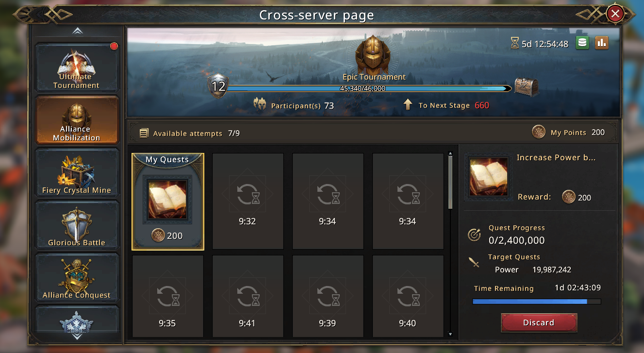Switch to Ultimate Tournament tab
The image size is (644, 353).
click(x=77, y=67)
